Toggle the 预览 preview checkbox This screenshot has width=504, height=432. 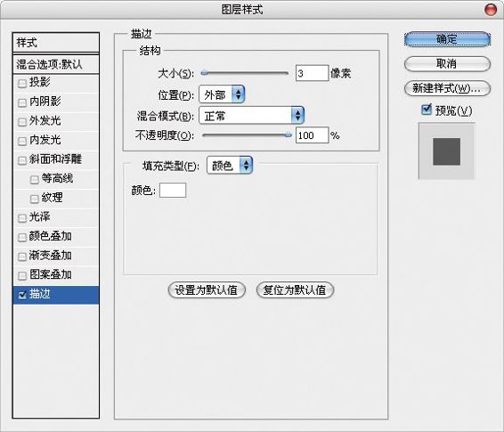[x=427, y=110]
